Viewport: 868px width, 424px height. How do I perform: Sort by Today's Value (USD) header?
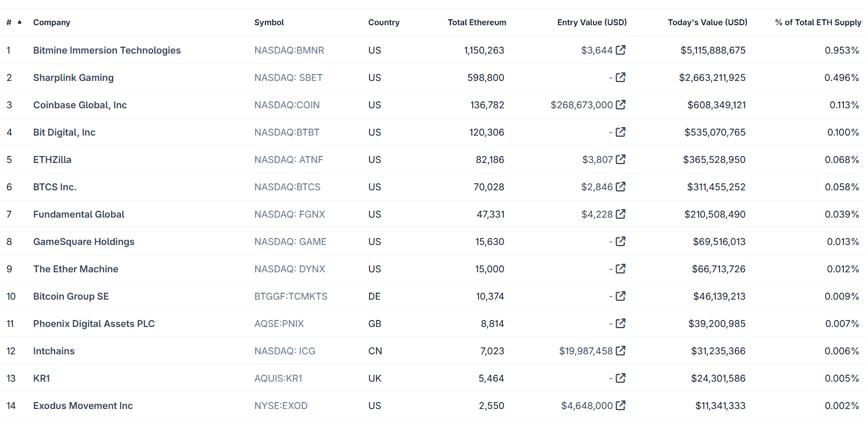point(707,23)
